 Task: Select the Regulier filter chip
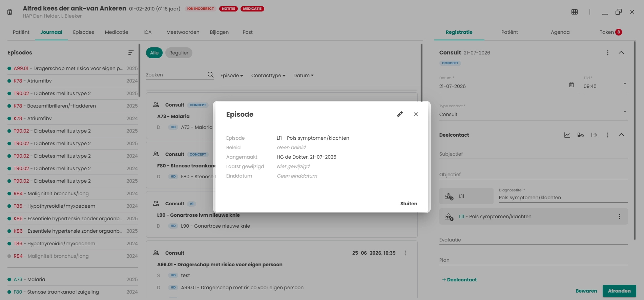[179, 53]
